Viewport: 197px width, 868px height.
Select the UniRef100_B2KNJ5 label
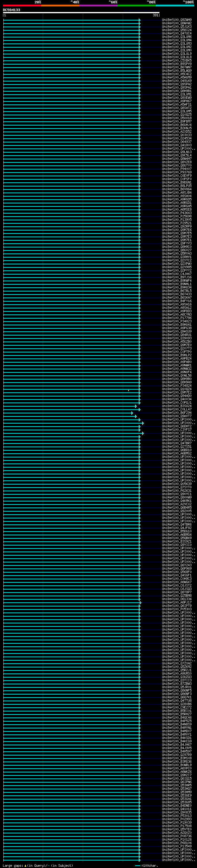(177, 128)
